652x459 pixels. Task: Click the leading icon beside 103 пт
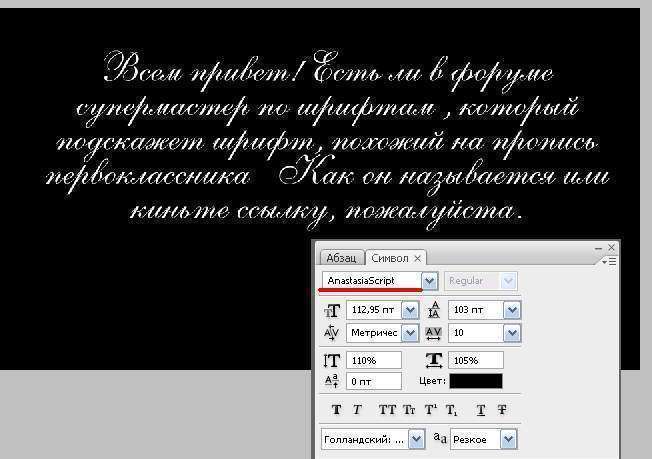point(436,310)
